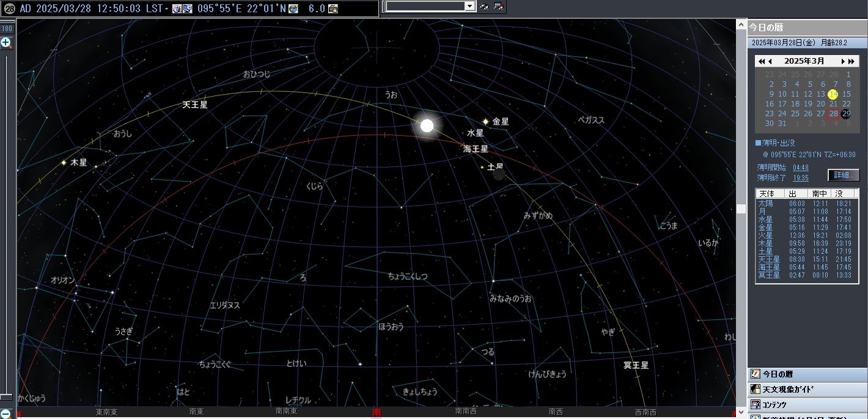The height and width of the screenshot is (419, 868).
Task: Click the 天文現象ガイド tab icon
Action: [756, 389]
